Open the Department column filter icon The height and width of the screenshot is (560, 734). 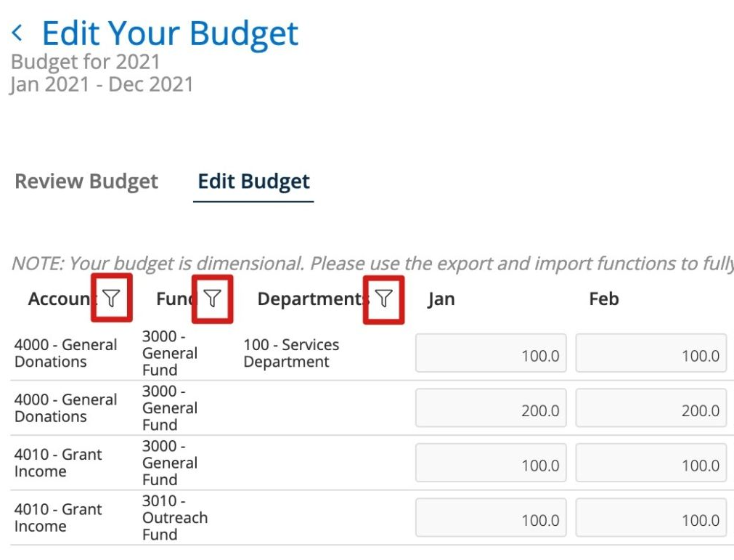click(383, 299)
